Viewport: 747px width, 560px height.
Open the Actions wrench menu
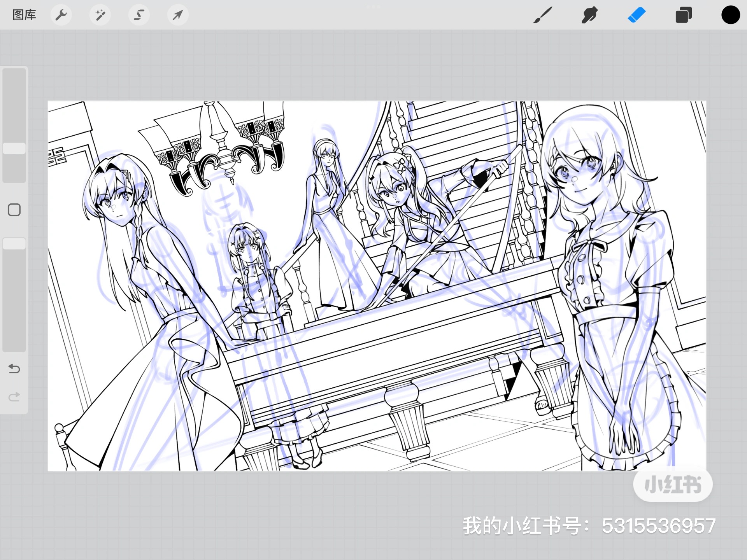(61, 15)
